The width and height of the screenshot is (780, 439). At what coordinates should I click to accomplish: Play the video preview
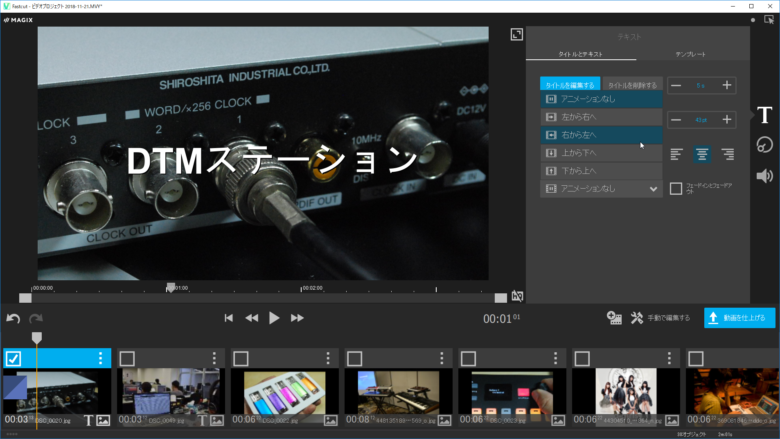(x=274, y=318)
